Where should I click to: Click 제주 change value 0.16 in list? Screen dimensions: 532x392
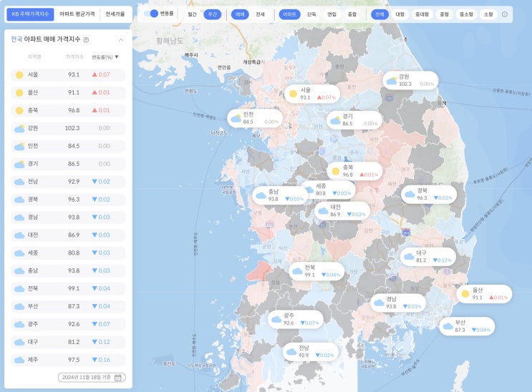pos(101,360)
